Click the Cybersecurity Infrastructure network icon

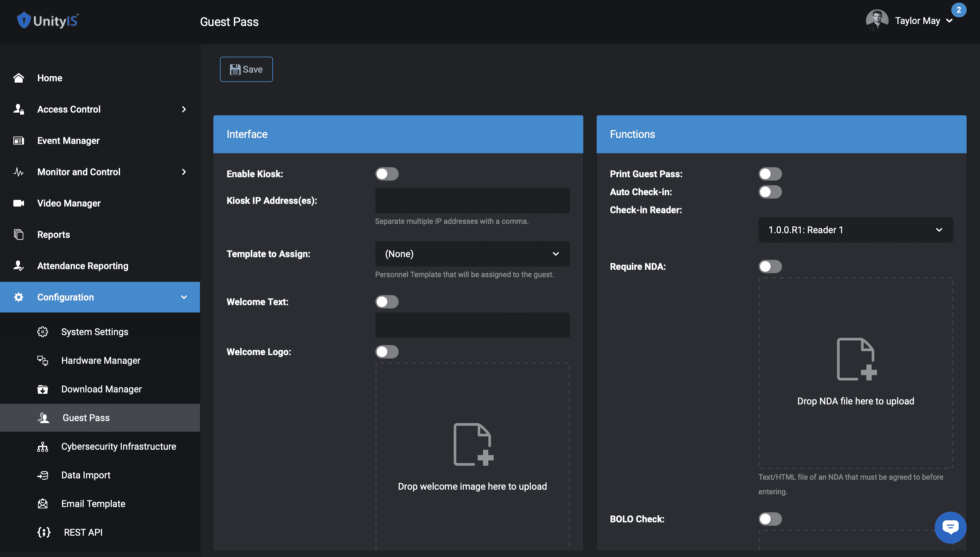(x=42, y=446)
